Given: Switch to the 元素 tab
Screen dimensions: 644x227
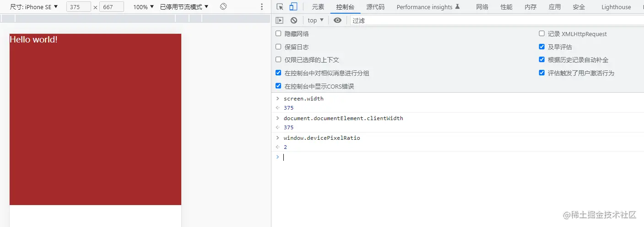Looking at the screenshot, I should pyautogui.click(x=318, y=7).
